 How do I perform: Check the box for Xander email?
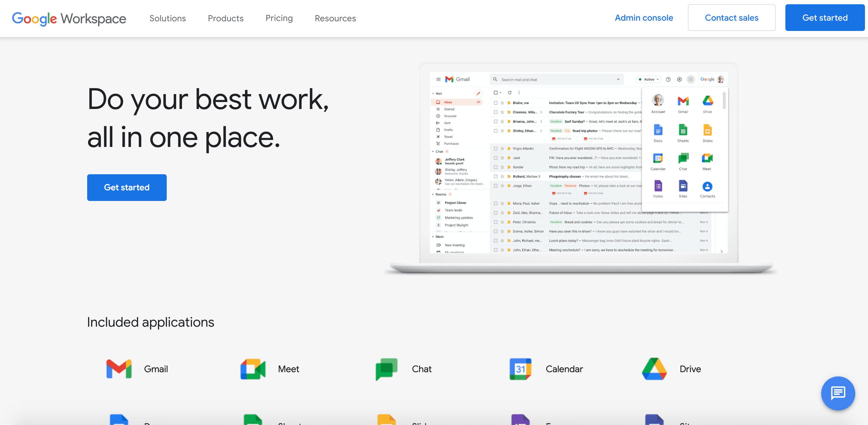[496, 167]
